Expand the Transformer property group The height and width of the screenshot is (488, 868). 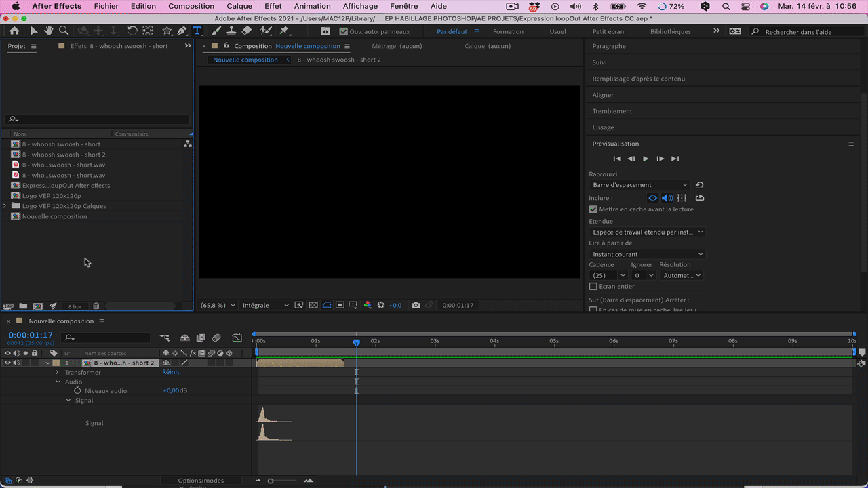click(x=58, y=373)
